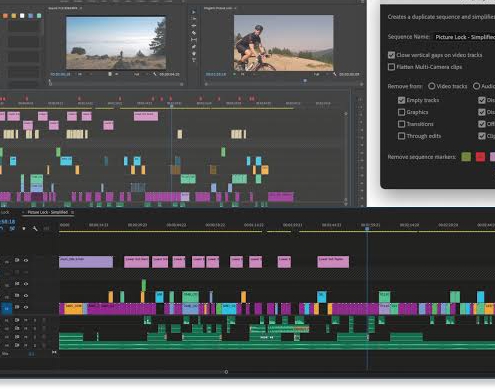Toggle Linked Selection icon in the lower timeline
This screenshot has height=391, width=495.
click(12, 228)
